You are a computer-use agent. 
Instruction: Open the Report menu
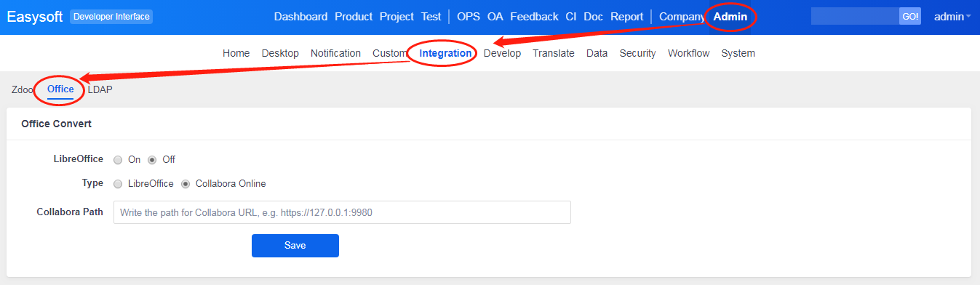(x=626, y=17)
